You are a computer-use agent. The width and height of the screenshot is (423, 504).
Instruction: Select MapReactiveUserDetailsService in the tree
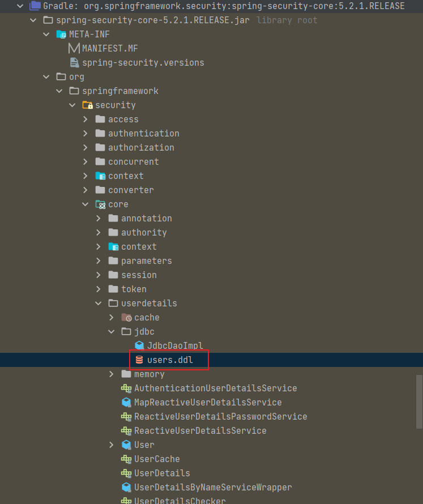point(208,403)
